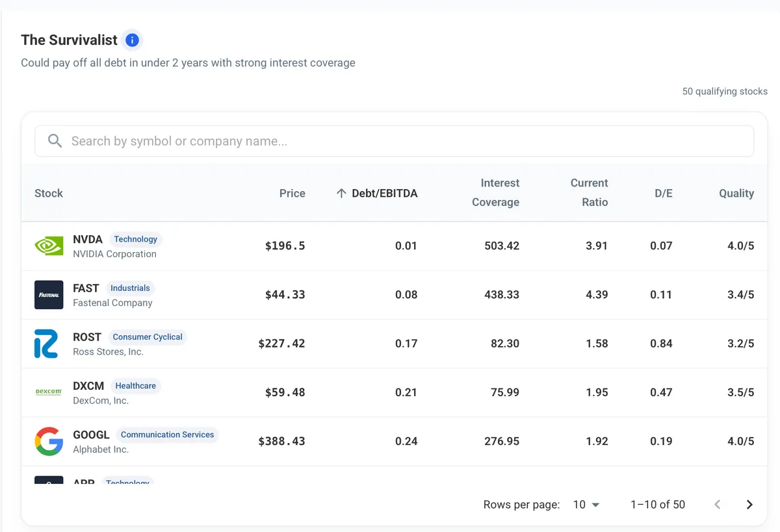Sort by the Interest Coverage column
This screenshot has width=780, height=532.
click(495, 193)
